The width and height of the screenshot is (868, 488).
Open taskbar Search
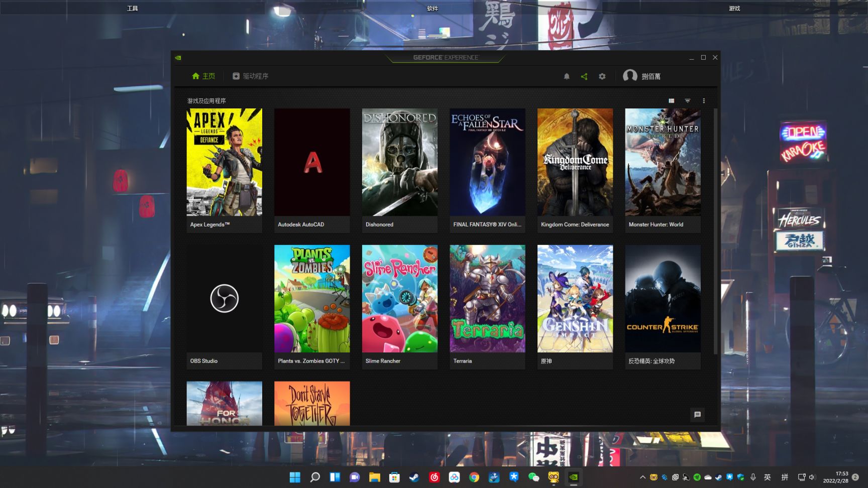click(315, 477)
